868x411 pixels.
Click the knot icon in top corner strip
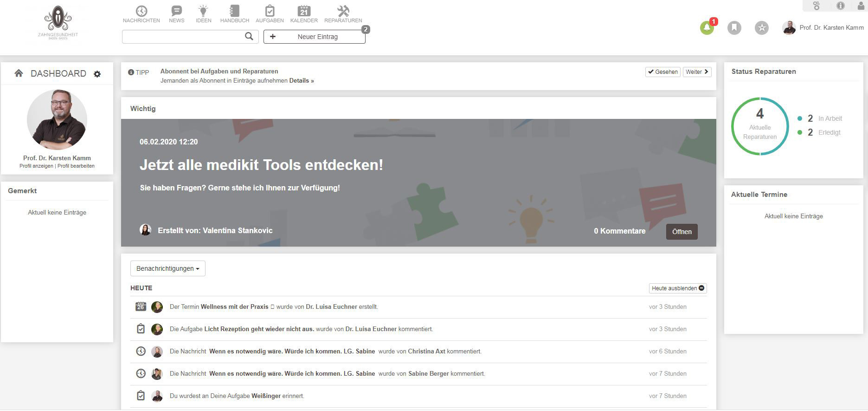point(817,6)
